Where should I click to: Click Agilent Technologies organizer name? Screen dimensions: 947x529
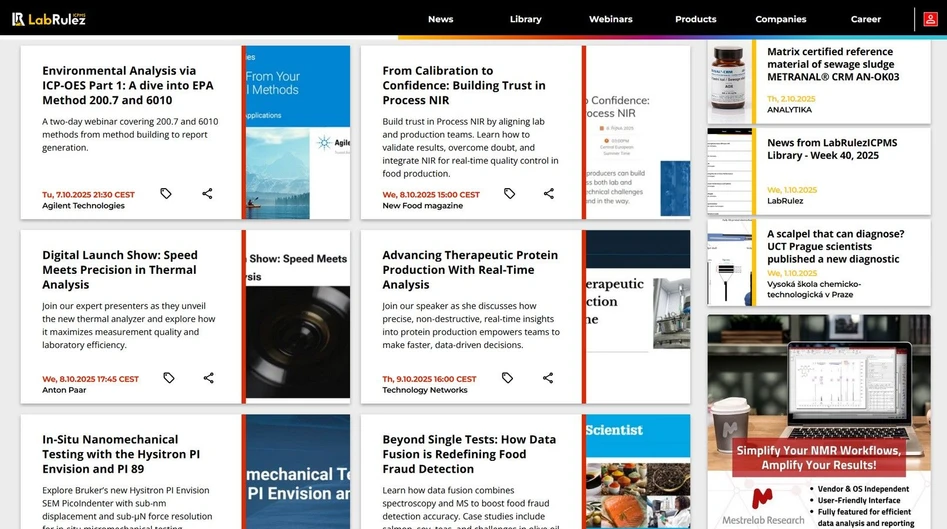83,205
